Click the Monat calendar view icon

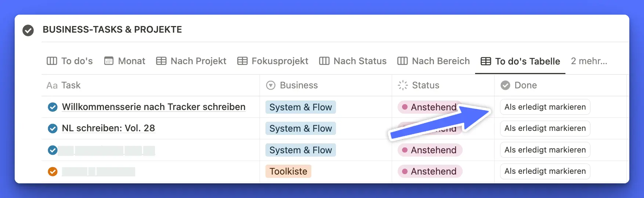tap(109, 61)
